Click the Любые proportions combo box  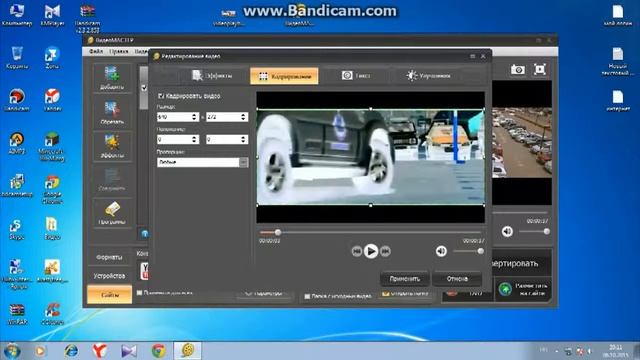coord(202,162)
